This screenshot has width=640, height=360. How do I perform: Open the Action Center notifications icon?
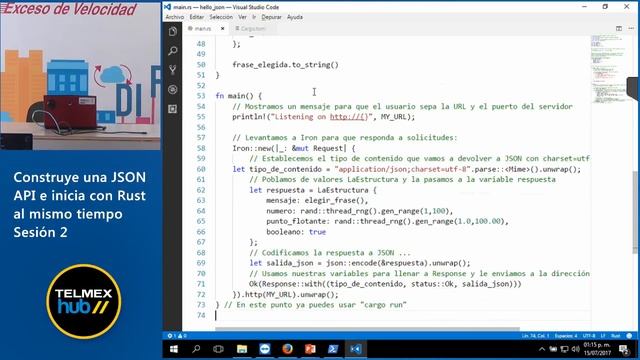(624, 349)
